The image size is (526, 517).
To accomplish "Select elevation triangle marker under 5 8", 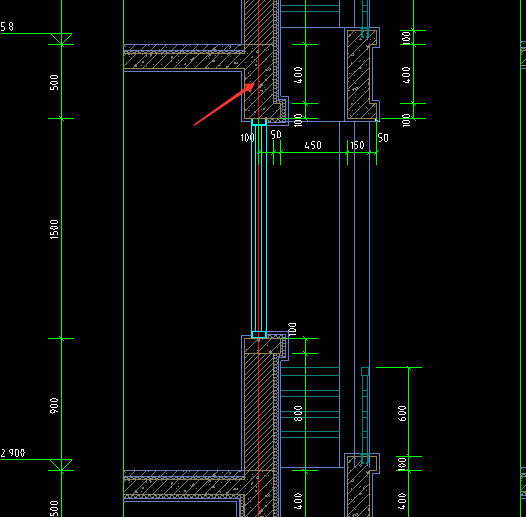I will (61, 39).
